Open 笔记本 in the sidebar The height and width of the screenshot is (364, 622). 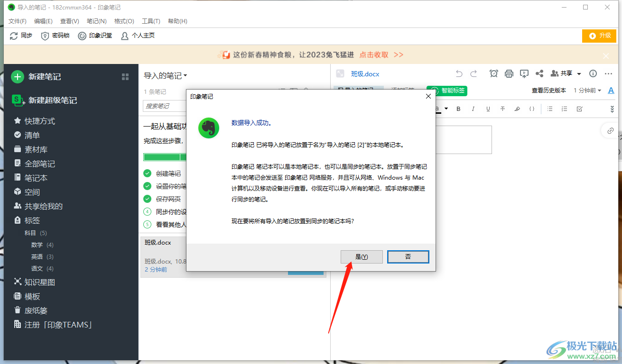(x=30, y=178)
